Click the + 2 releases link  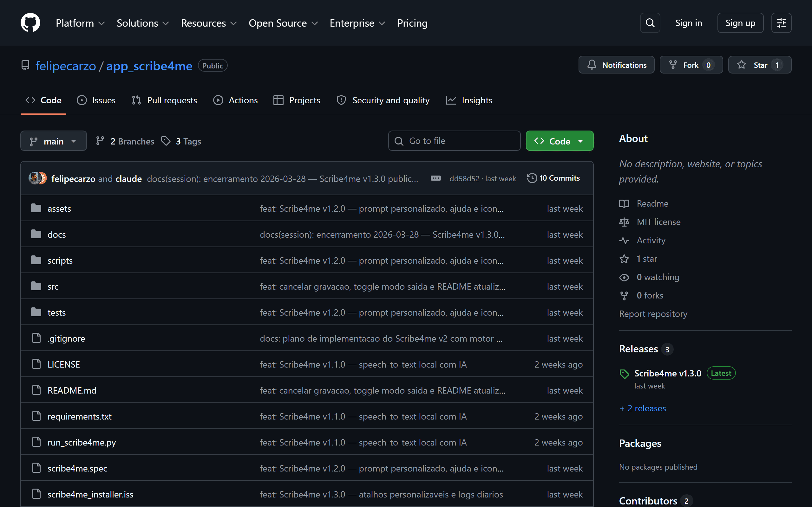pos(643,408)
